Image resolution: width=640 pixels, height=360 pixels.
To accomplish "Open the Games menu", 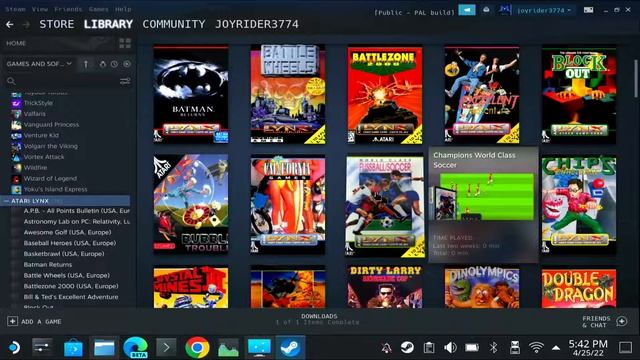I will point(99,9).
